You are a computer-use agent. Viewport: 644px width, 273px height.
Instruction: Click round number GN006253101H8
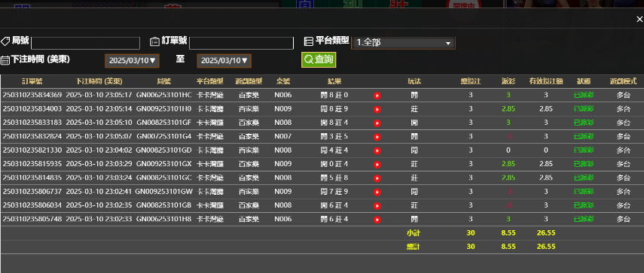coord(164,220)
